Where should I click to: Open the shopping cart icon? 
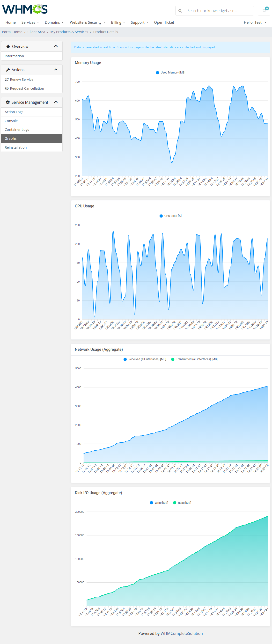coord(264,10)
